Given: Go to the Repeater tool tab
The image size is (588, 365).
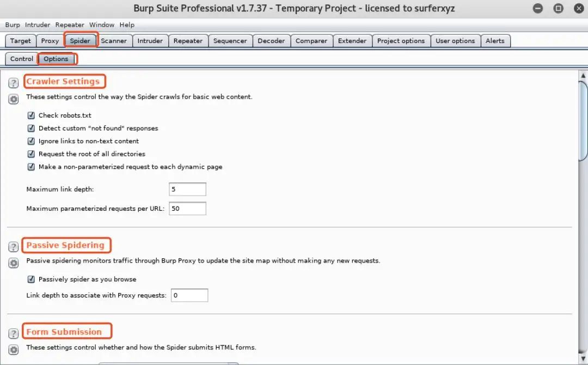Looking at the screenshot, I should (x=188, y=41).
